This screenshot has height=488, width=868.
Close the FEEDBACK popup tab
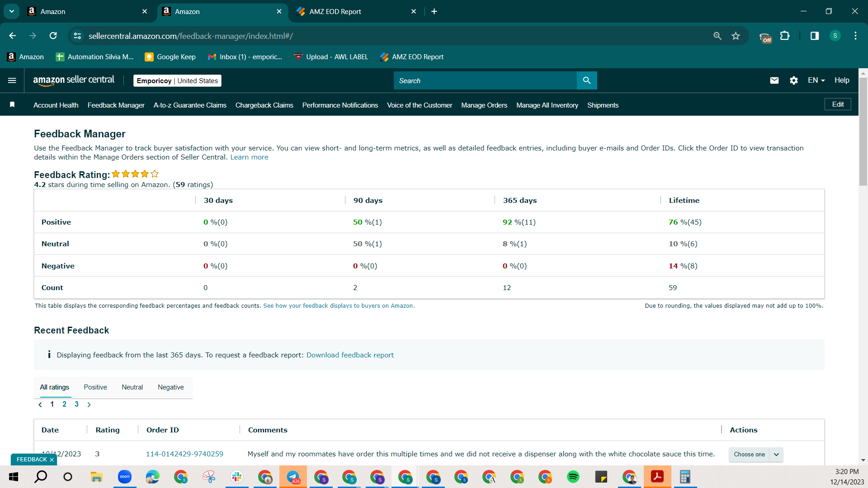coord(52,460)
